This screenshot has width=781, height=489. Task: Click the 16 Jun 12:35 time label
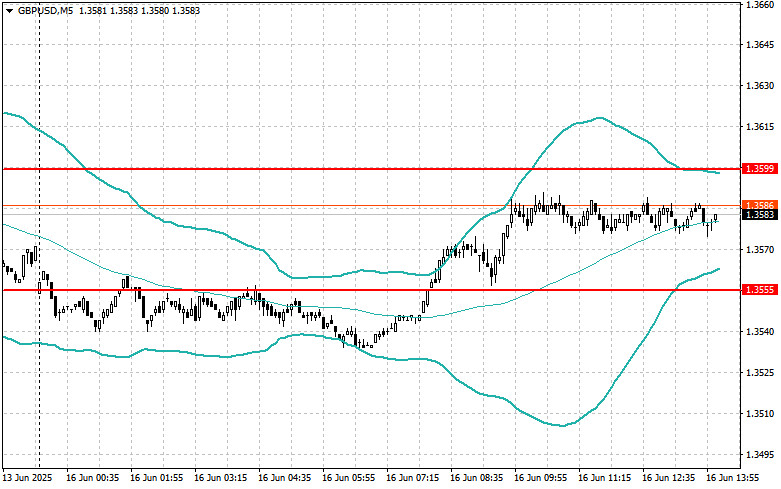tap(668, 478)
